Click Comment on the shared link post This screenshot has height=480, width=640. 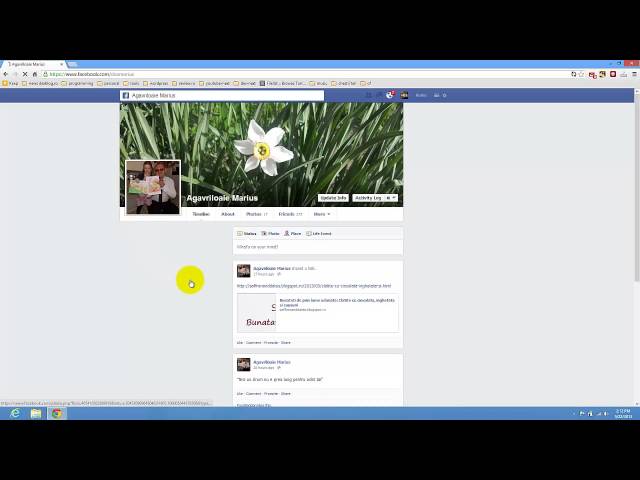click(253, 342)
